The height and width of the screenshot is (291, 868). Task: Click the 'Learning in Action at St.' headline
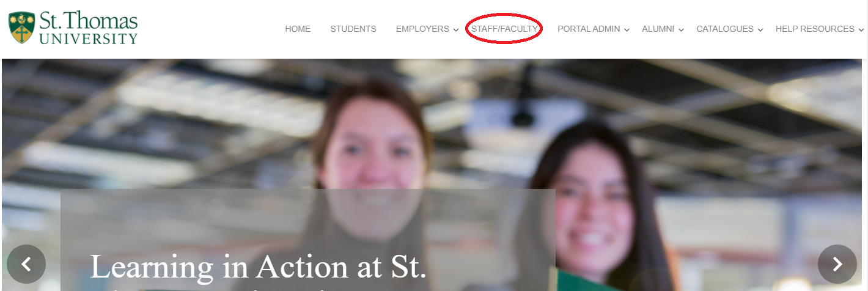click(x=257, y=267)
